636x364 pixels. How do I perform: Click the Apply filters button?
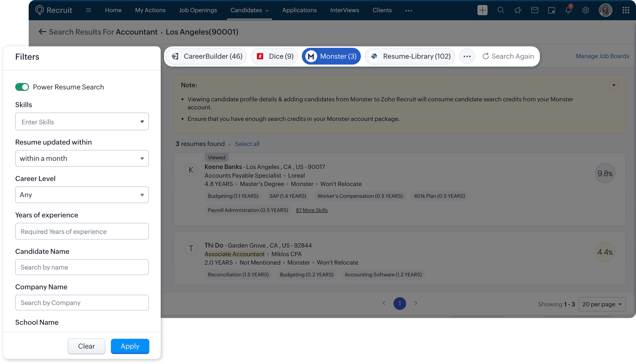[130, 346]
